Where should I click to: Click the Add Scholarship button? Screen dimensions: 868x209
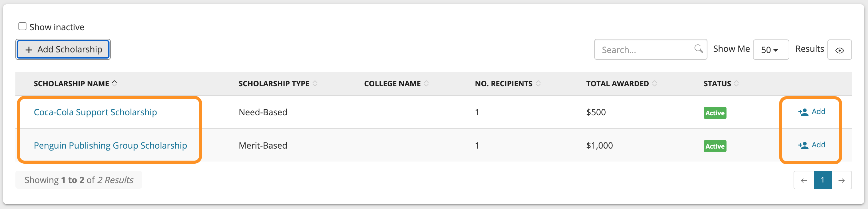(x=63, y=49)
